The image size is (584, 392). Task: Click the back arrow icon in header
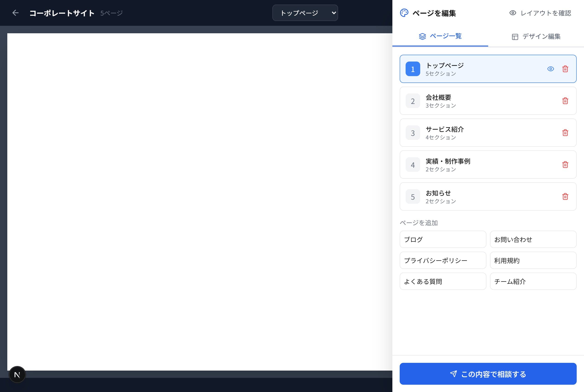(x=15, y=13)
